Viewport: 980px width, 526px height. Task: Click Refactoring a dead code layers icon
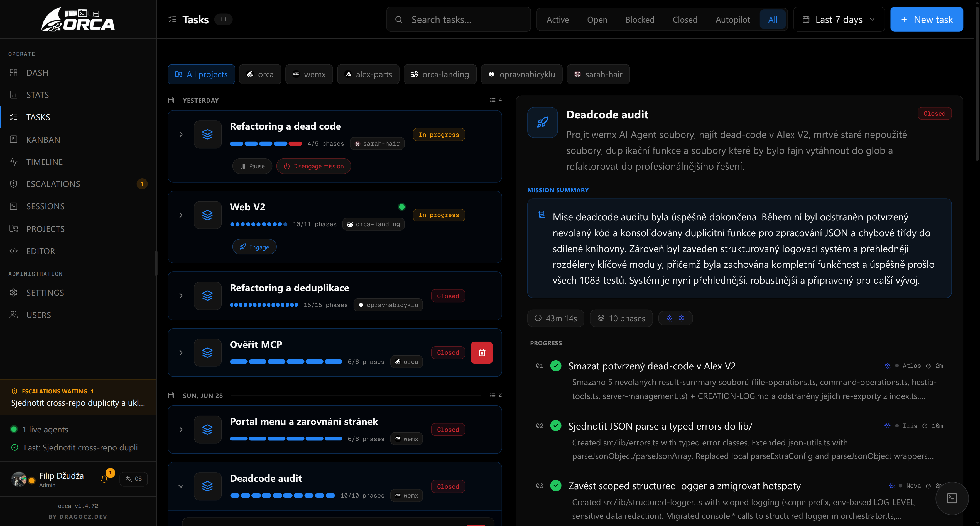[207, 134]
